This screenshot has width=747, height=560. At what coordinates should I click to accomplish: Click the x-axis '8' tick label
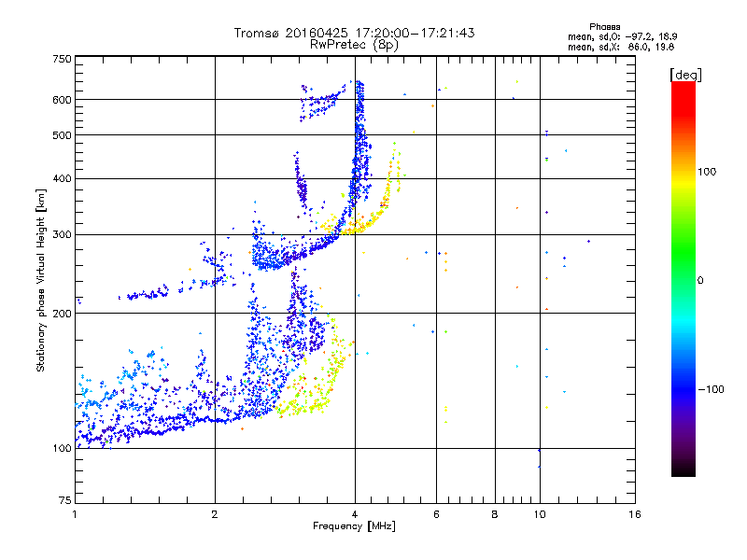(495, 514)
